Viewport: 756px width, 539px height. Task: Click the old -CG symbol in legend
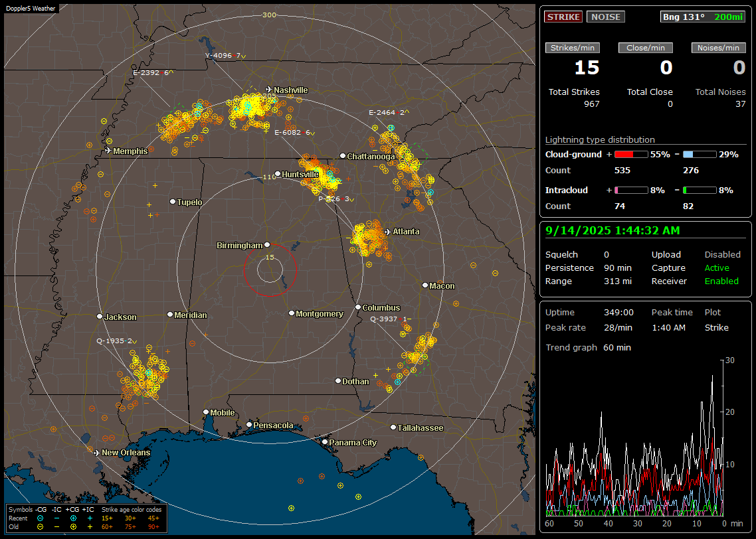point(40,527)
